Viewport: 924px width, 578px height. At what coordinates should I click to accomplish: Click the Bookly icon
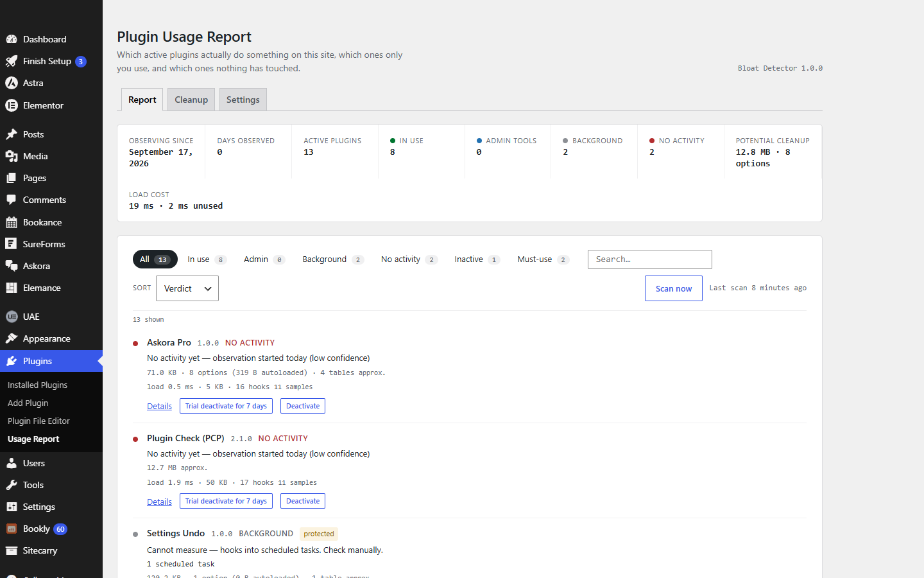(x=12, y=529)
